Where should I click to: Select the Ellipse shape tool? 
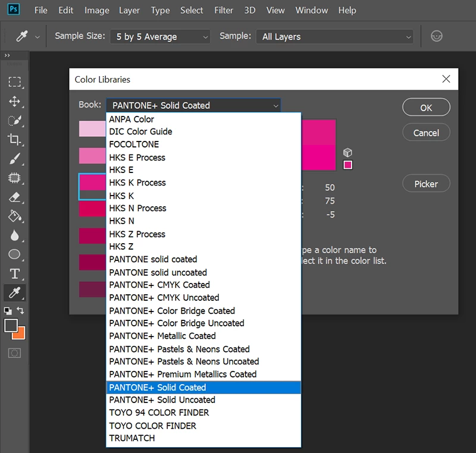[x=14, y=254]
